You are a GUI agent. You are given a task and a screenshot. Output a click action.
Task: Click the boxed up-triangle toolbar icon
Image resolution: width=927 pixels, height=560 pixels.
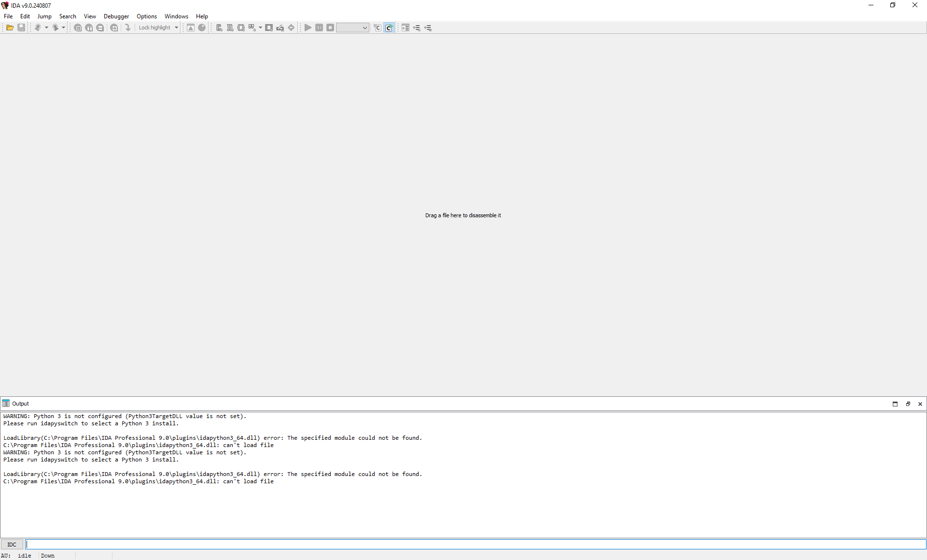tap(191, 28)
